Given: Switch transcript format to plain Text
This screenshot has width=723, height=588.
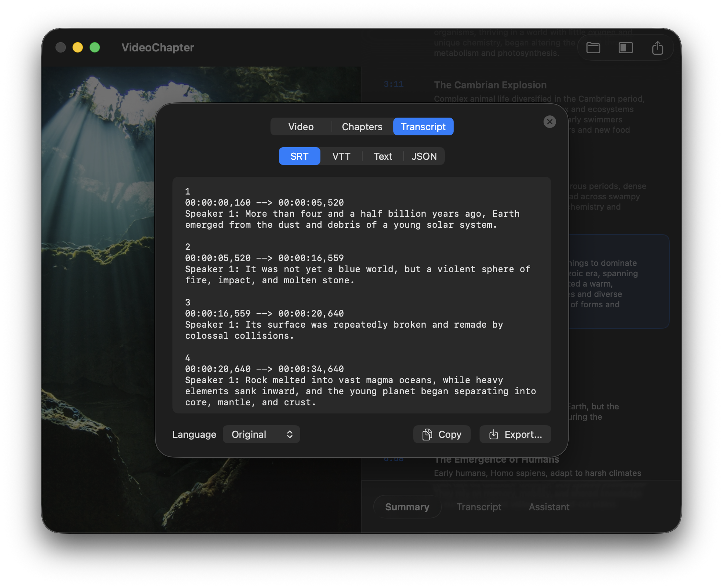Looking at the screenshot, I should (x=383, y=156).
